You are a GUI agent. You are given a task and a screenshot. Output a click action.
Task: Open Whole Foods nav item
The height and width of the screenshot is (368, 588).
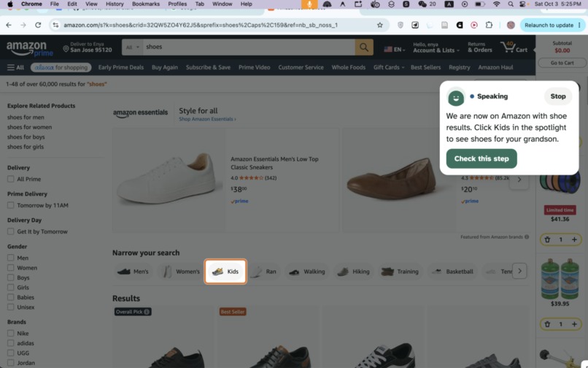tap(349, 68)
